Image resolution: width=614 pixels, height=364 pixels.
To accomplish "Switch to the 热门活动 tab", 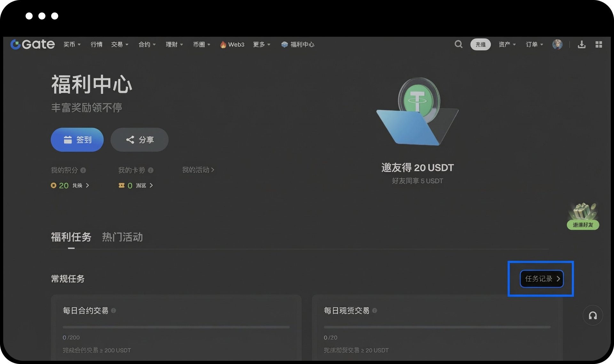I will 122,237.
